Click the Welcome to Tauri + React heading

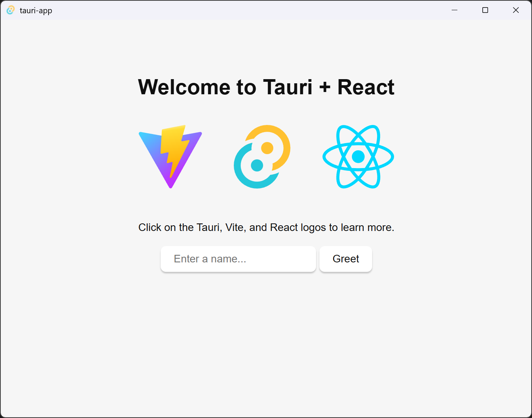266,87
